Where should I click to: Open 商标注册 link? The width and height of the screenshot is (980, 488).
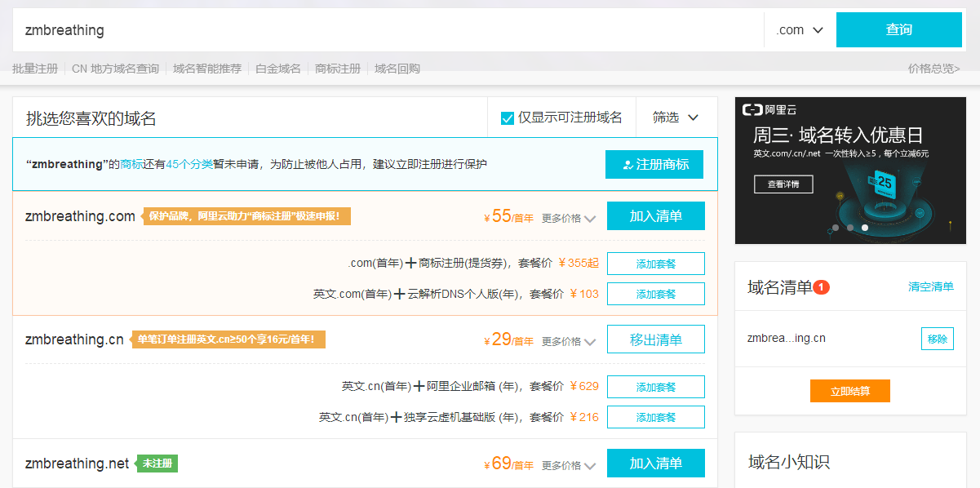[x=338, y=69]
